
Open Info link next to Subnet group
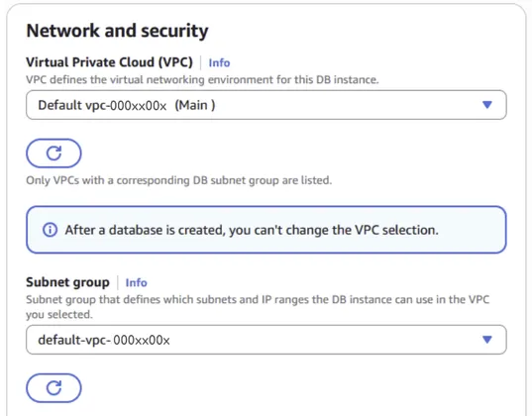coord(136,282)
